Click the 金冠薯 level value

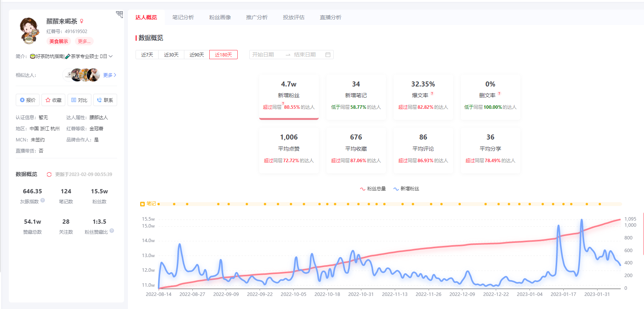tap(96, 129)
